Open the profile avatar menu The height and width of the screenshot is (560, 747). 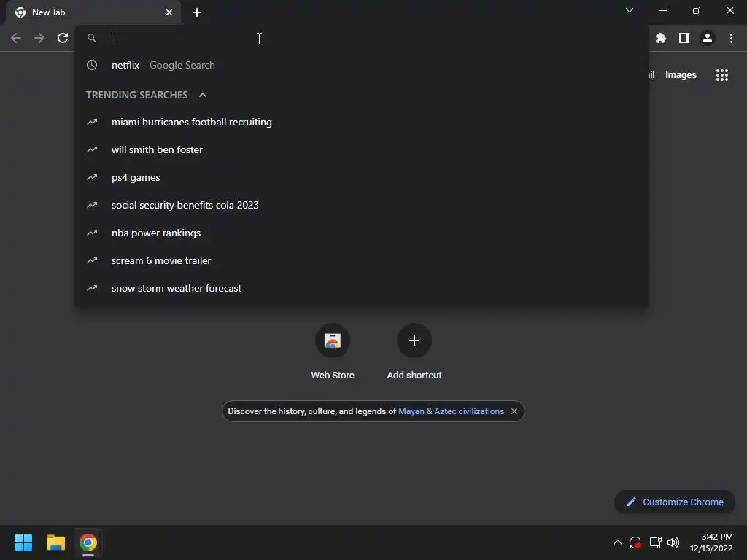point(708,38)
